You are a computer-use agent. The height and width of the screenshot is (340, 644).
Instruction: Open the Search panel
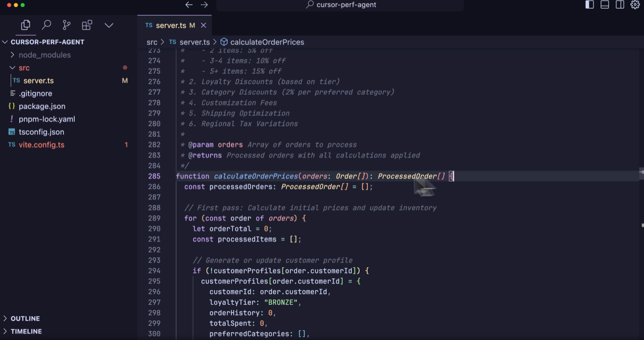pos(47,25)
